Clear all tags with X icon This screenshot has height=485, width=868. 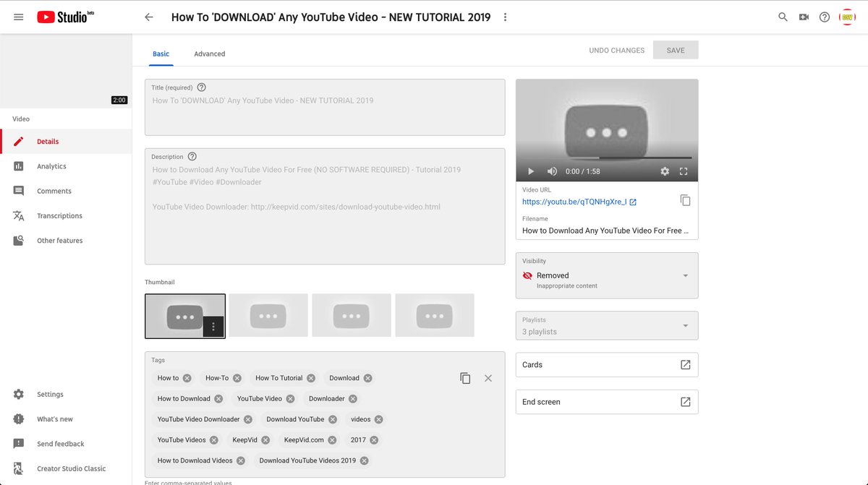click(x=488, y=378)
